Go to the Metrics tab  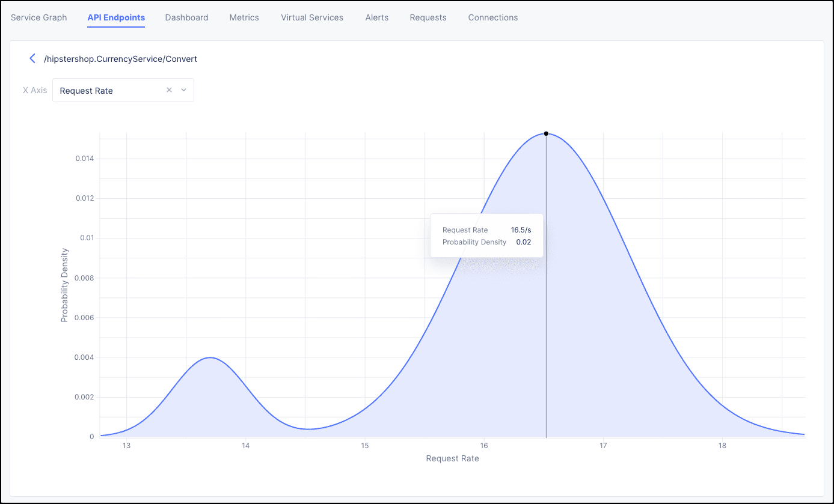pos(244,17)
